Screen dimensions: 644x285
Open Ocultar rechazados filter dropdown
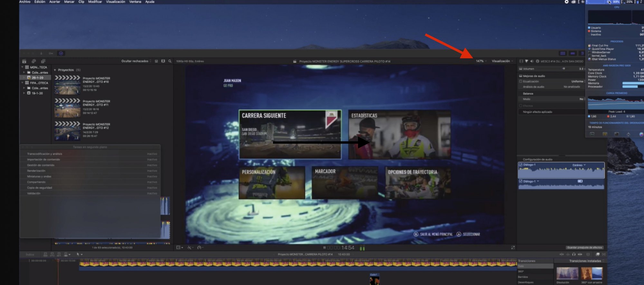click(x=136, y=61)
